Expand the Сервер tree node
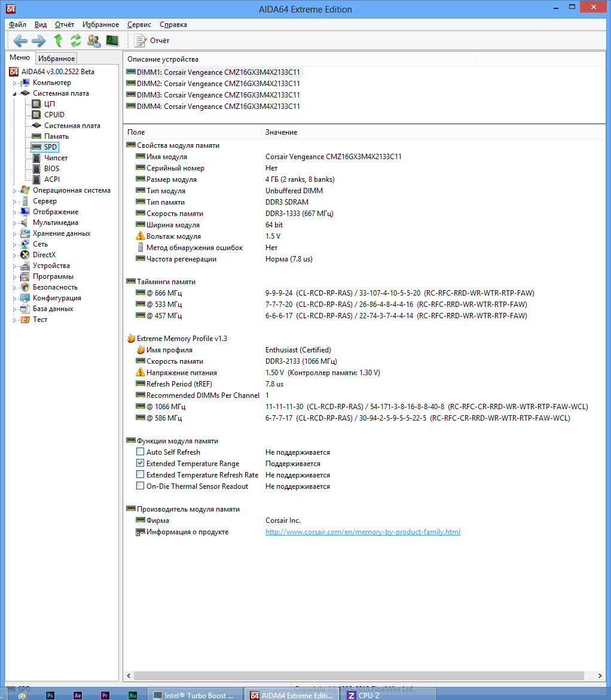The image size is (611, 700). (x=15, y=202)
